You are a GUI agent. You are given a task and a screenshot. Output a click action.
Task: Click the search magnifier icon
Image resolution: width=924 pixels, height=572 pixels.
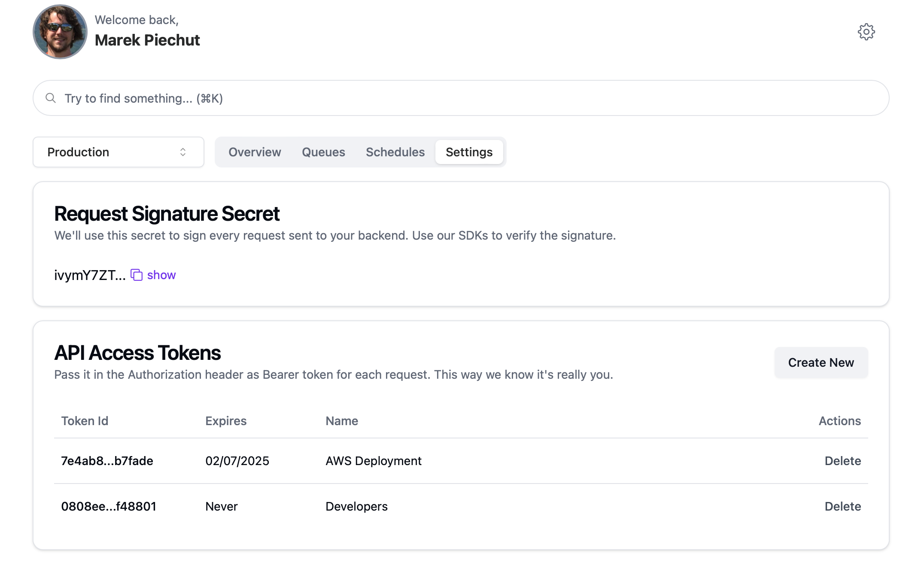coord(51,98)
